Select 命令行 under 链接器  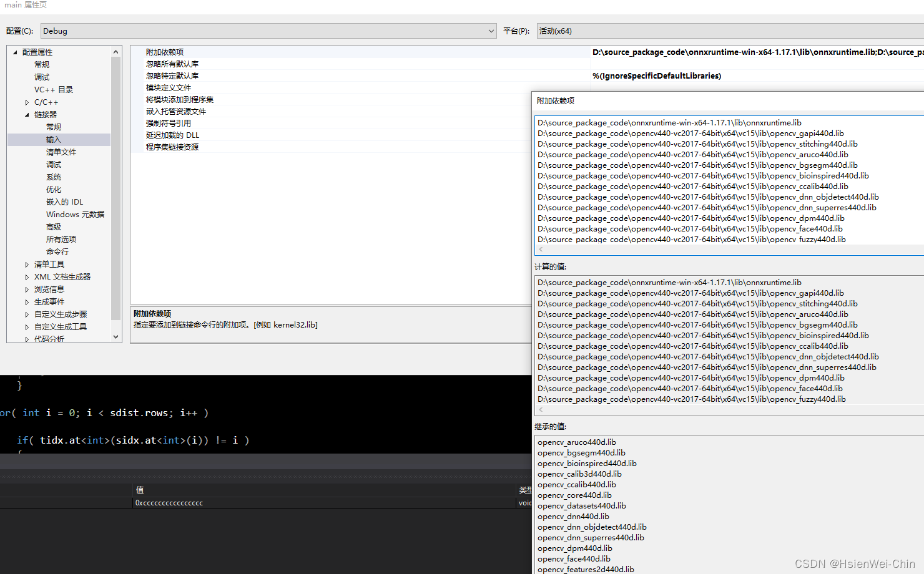point(57,252)
